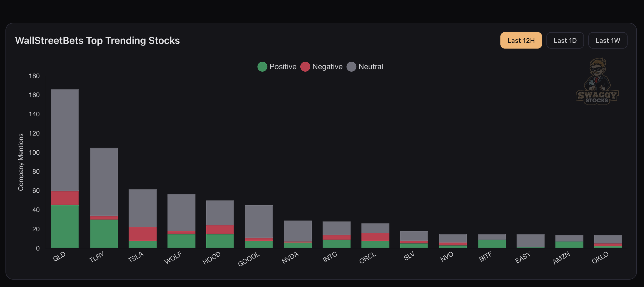Image resolution: width=644 pixels, height=287 pixels.
Task: Click the NVDA ticker axis label
Action: pyautogui.click(x=290, y=258)
